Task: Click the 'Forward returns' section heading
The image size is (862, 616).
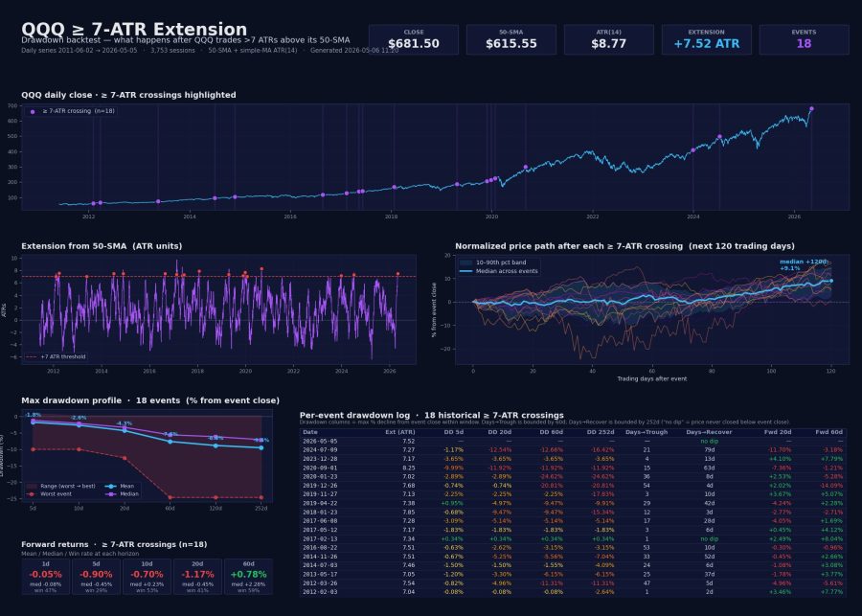Action: [114, 544]
